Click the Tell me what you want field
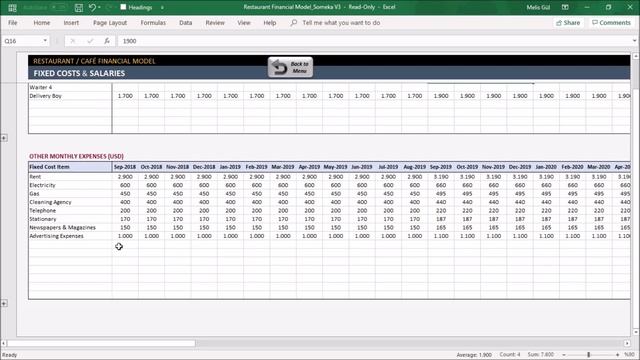The image size is (640, 360). 341,23
